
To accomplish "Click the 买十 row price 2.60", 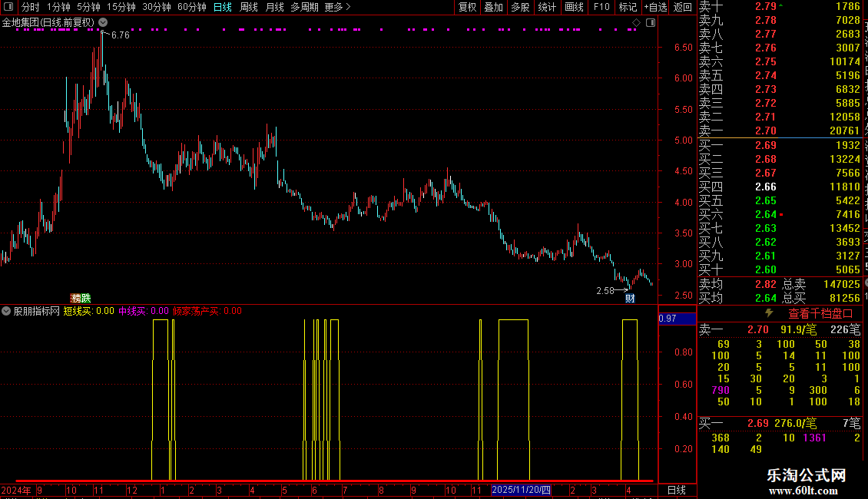I will [x=766, y=269].
